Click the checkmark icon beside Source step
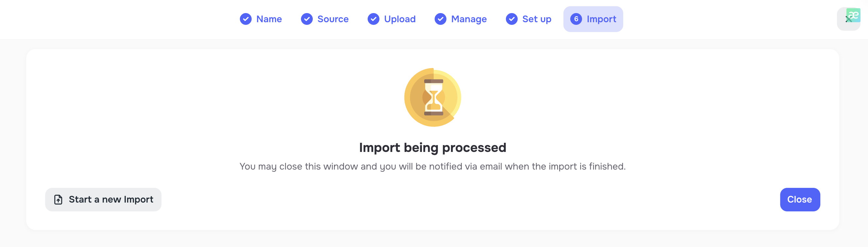This screenshot has height=247, width=868. point(306,19)
